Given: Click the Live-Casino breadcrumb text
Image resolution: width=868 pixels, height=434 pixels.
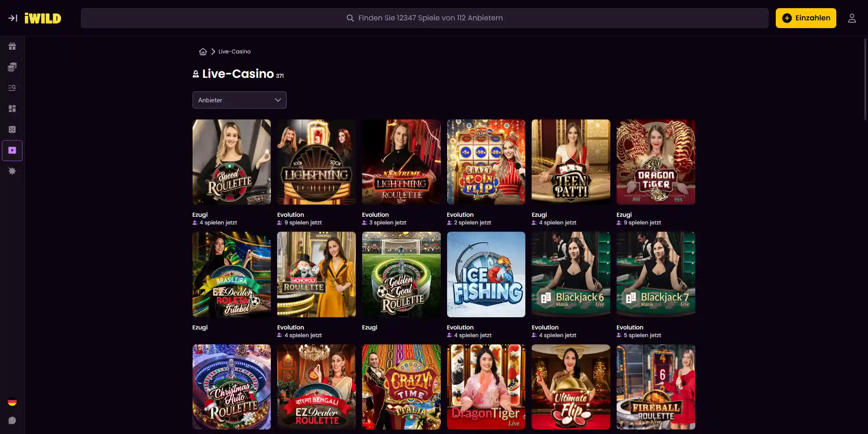Looking at the screenshot, I should (234, 52).
